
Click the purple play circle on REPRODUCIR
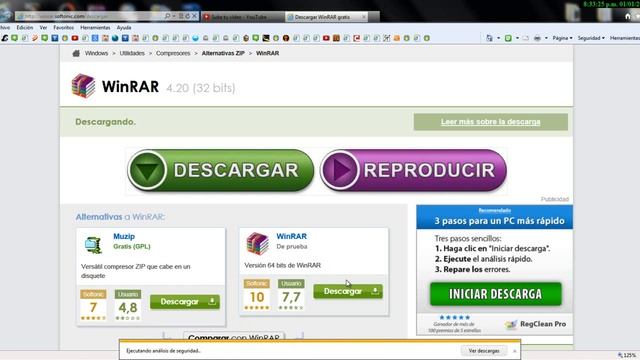(x=340, y=170)
